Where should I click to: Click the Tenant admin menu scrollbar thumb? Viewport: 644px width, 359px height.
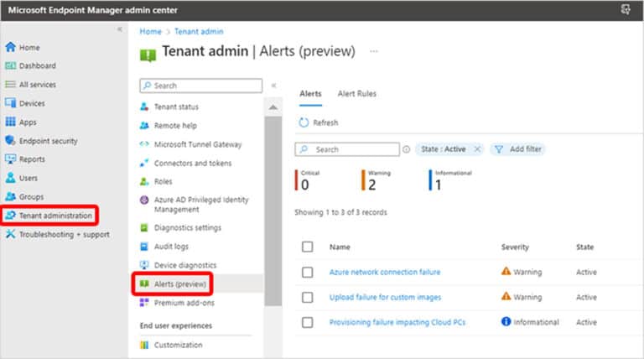(x=273, y=211)
